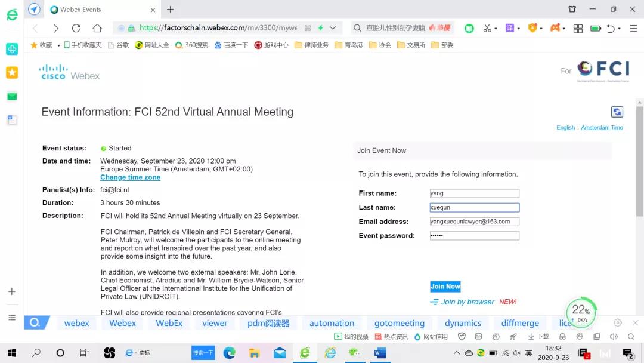Open the 热点资讯 status bar item
Viewport: 644px width, 363px height.
391,337
